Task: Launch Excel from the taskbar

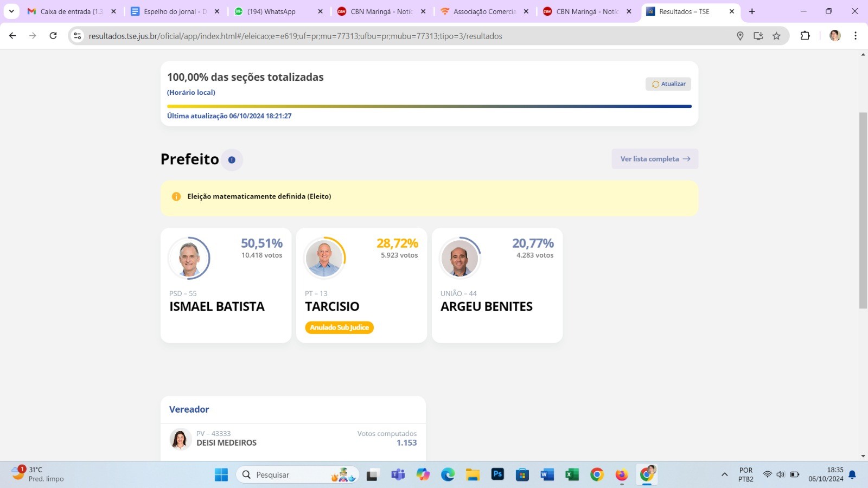Action: coord(571,474)
